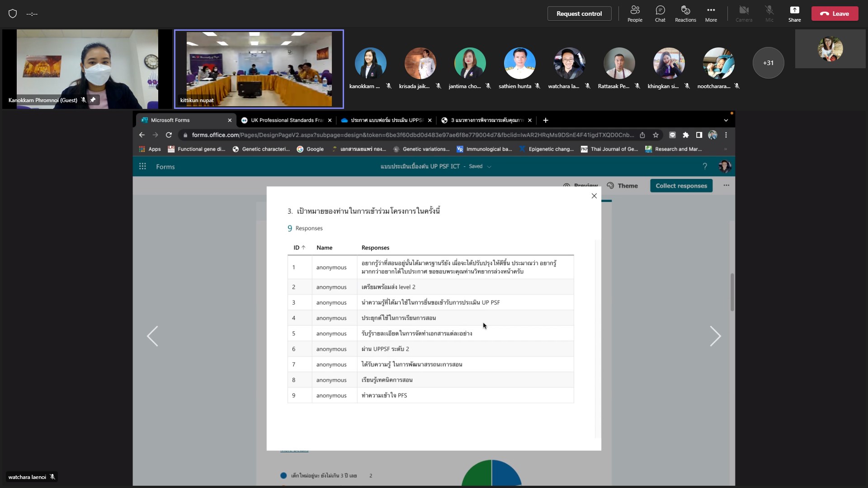Open Thai Journal of Ge... bookmark
This screenshot has height=488, width=868.
click(609, 149)
